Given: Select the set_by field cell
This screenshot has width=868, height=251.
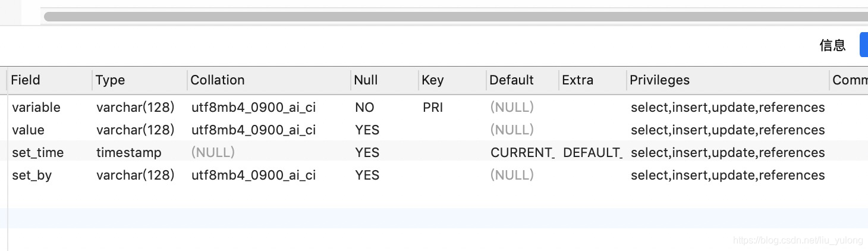Looking at the screenshot, I should [x=32, y=175].
